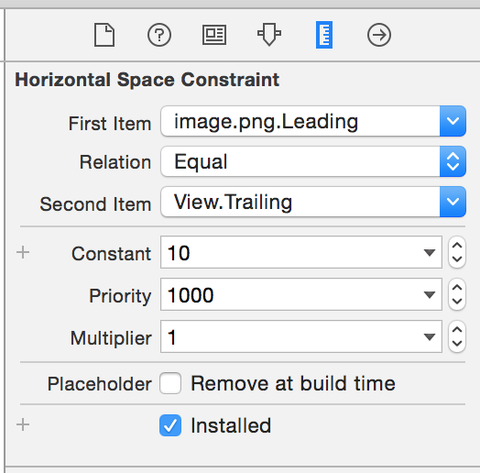The height and width of the screenshot is (473, 480).
Task: Open the Priority value dropdown arrow
Action: 429,295
